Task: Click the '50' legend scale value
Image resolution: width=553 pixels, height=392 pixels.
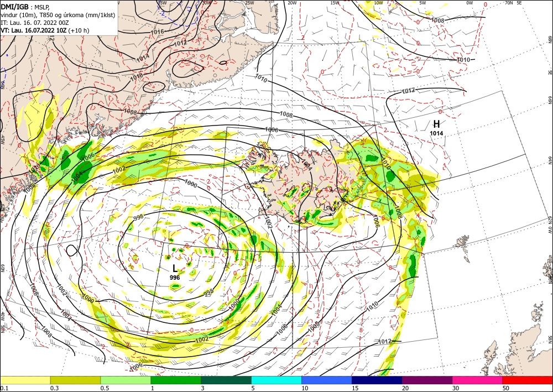Action: pos(506,388)
